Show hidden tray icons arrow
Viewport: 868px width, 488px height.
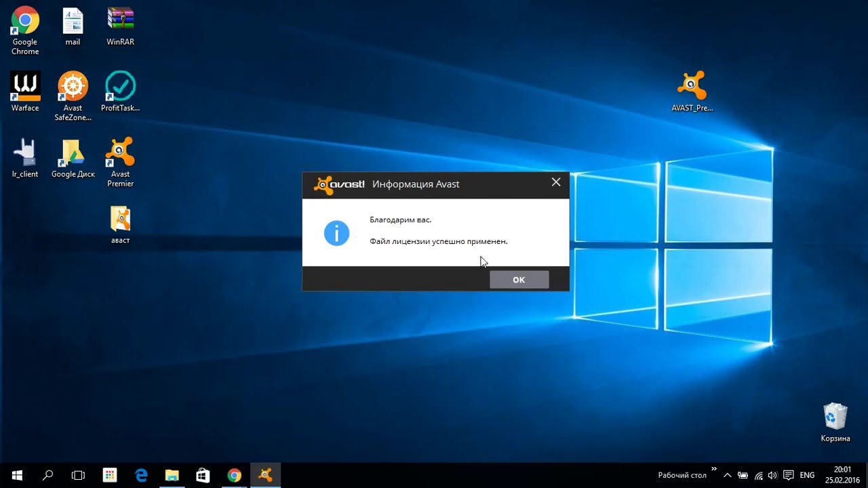pos(728,476)
